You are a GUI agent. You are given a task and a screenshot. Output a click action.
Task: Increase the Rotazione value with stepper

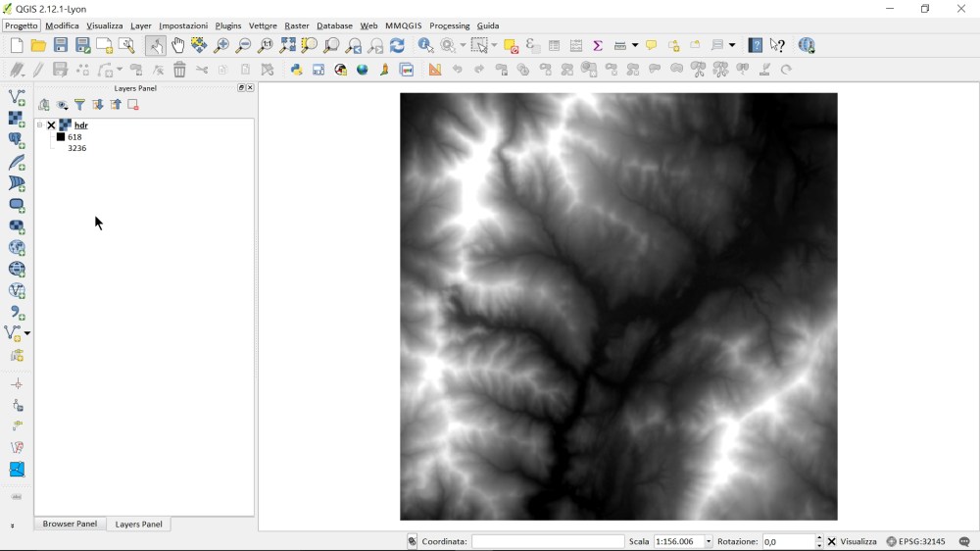point(819,537)
